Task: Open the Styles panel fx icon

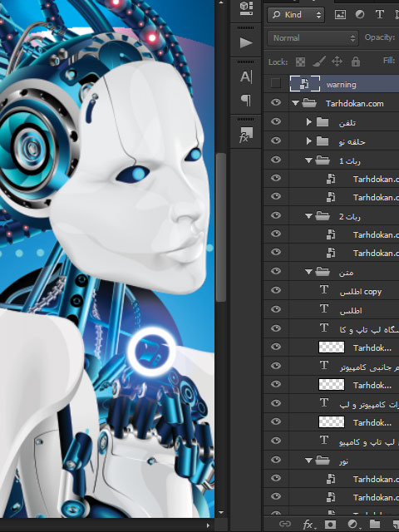Action: click(246, 135)
